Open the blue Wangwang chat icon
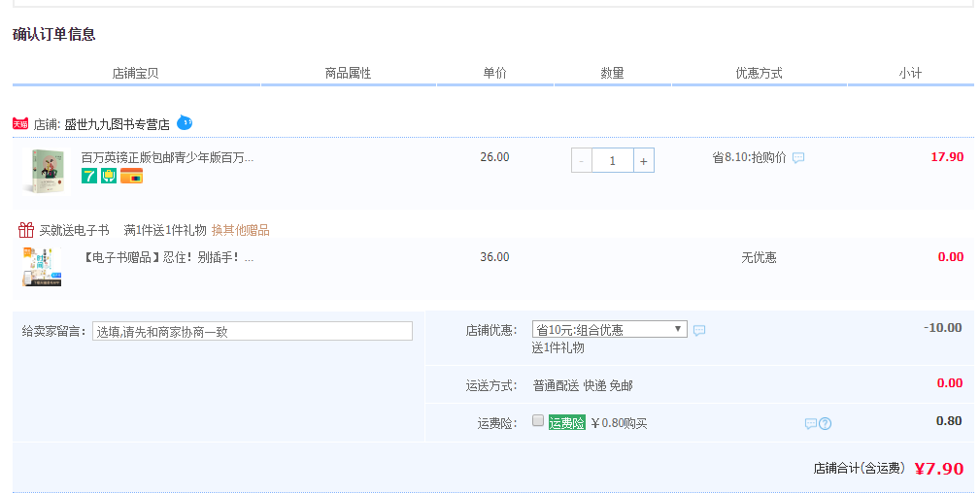Screen dimensions: 980x493 (x=185, y=122)
